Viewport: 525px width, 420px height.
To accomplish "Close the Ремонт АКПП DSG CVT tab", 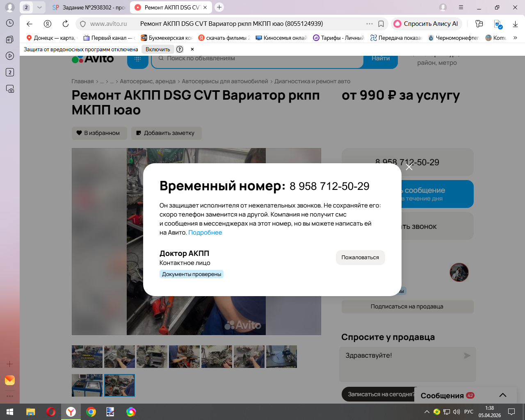I will (205, 7).
